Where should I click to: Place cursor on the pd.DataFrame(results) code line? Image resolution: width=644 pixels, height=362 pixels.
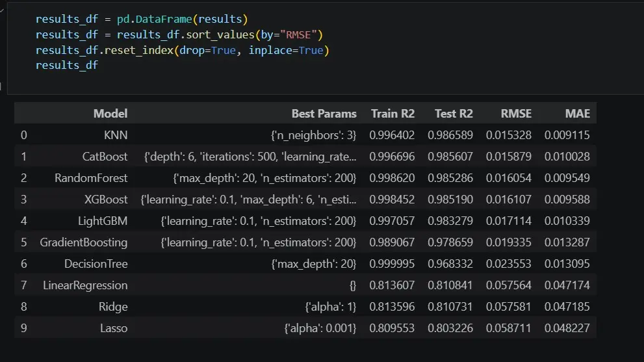coord(142,19)
